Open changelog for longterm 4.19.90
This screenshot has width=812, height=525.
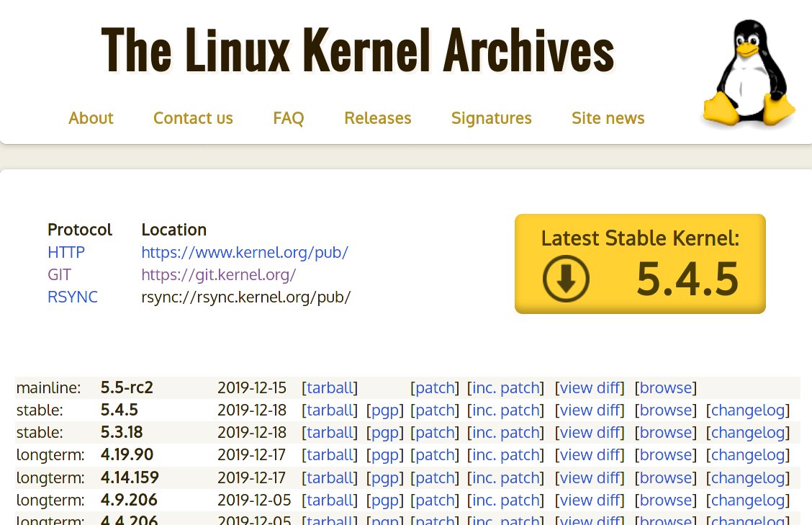pos(748,454)
